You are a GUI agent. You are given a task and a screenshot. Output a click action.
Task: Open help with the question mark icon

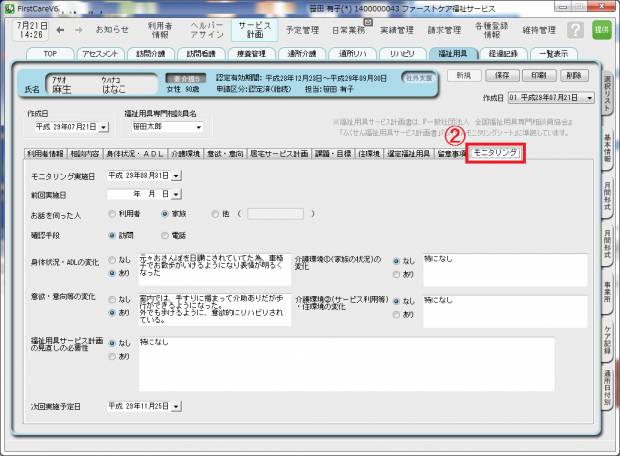tap(575, 30)
